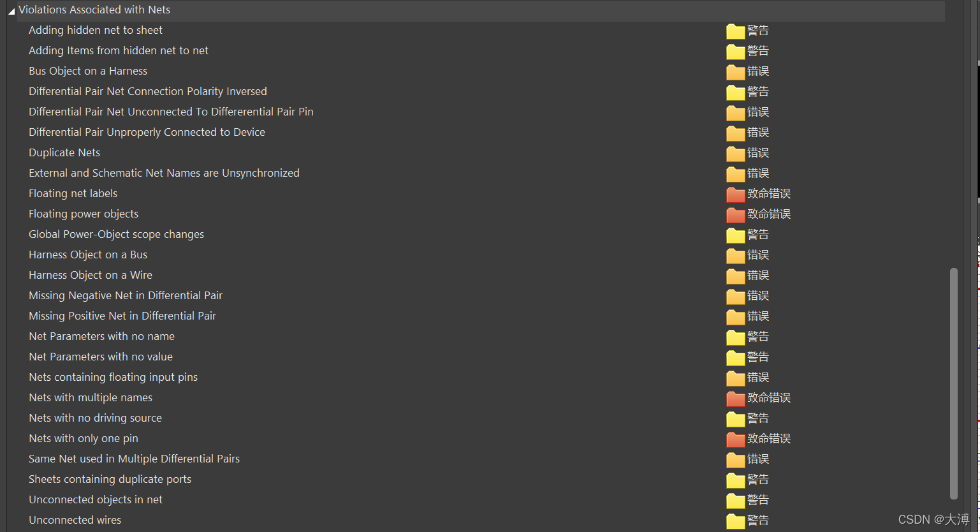Select the Unconnected wires violation text

(75, 520)
